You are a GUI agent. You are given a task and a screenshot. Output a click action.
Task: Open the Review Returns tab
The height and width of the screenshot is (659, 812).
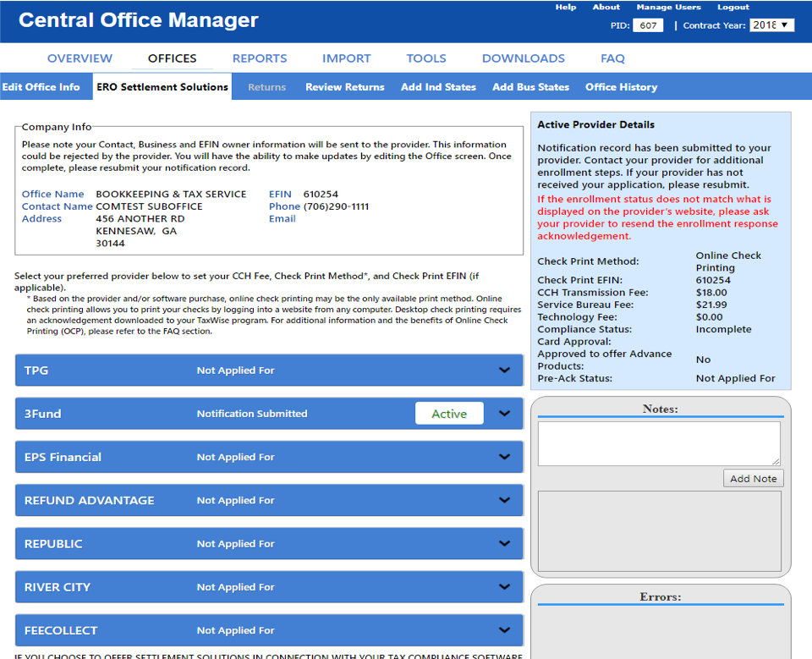point(344,87)
